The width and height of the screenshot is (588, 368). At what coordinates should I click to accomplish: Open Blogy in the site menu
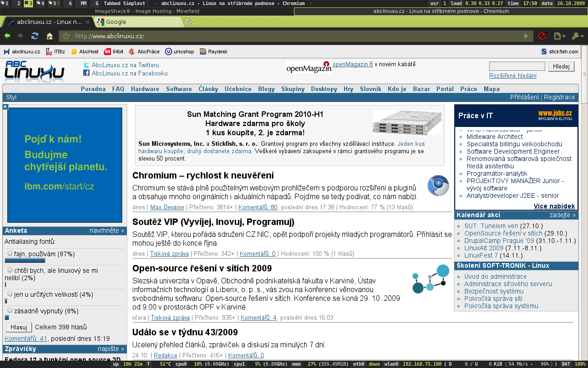click(266, 89)
